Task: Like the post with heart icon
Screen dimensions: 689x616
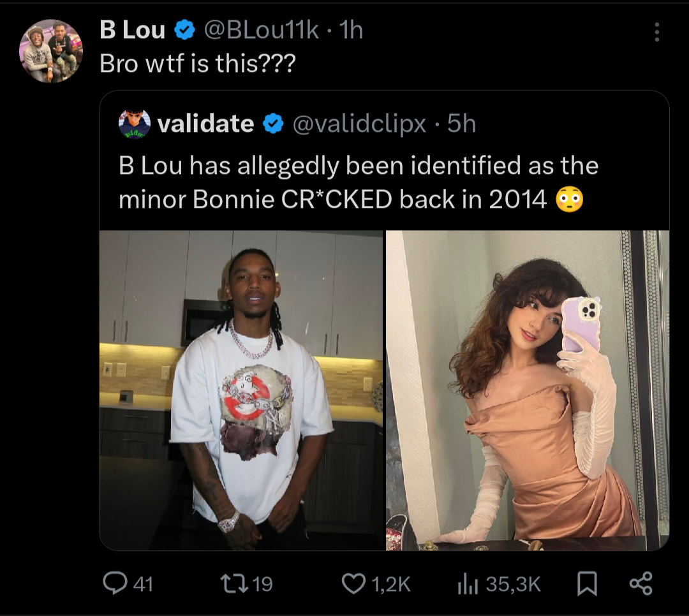Action: pos(353,584)
